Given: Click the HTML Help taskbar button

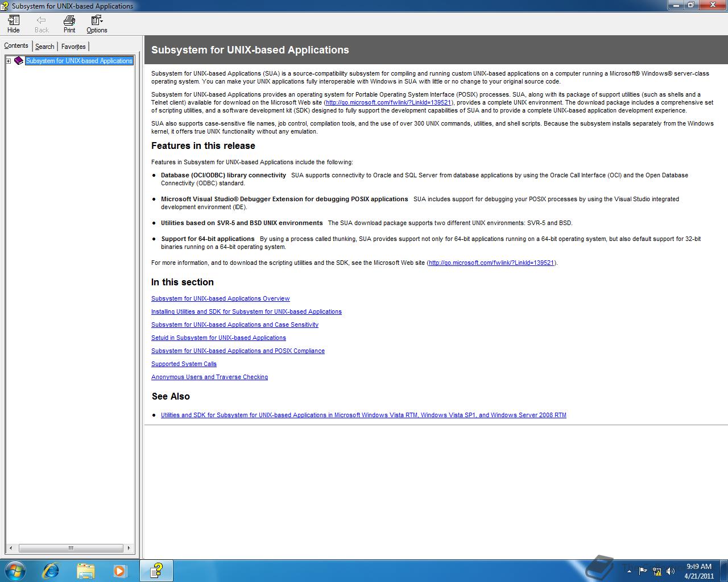Looking at the screenshot, I should [x=156, y=571].
